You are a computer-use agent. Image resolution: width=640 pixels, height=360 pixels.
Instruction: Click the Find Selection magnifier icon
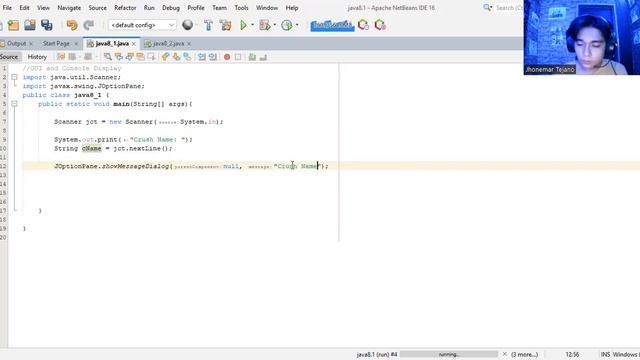(x=108, y=57)
